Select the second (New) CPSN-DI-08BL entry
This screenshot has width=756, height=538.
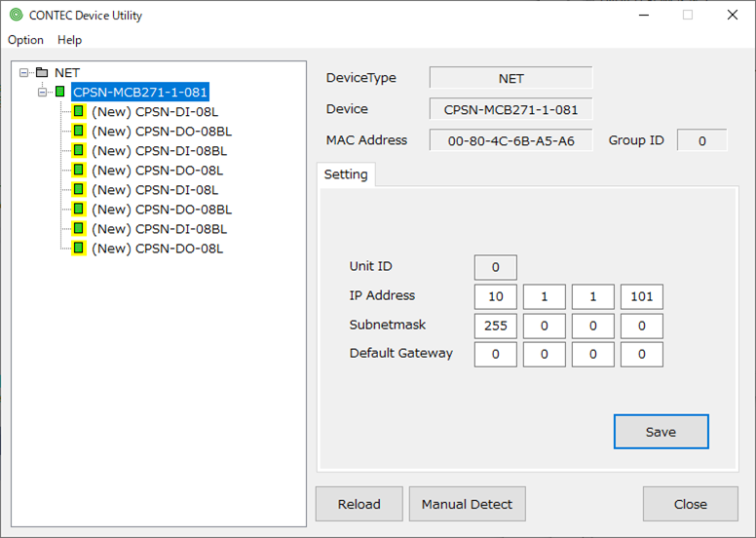(159, 229)
